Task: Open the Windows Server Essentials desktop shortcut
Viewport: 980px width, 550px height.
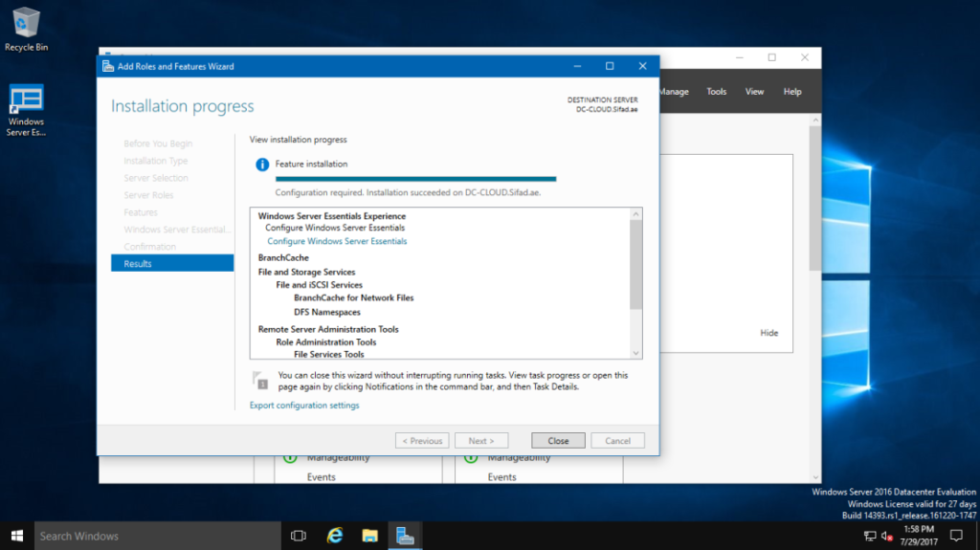Action: pos(26,110)
